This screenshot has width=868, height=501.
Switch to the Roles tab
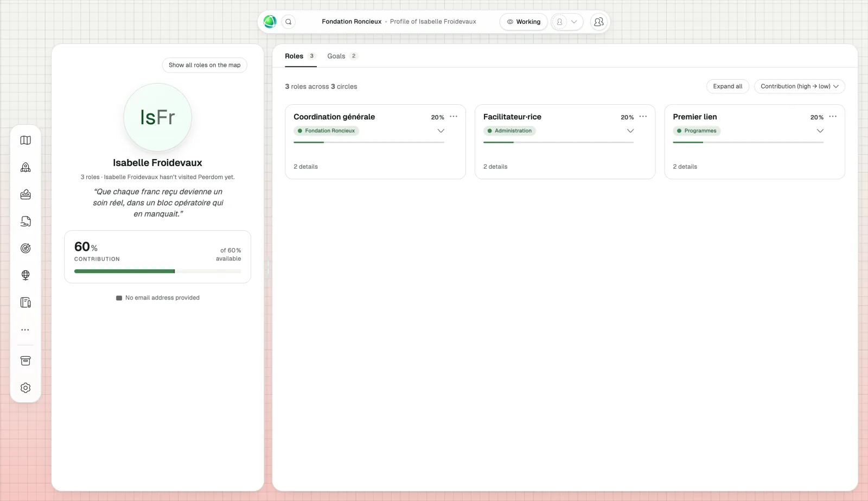[301, 56]
